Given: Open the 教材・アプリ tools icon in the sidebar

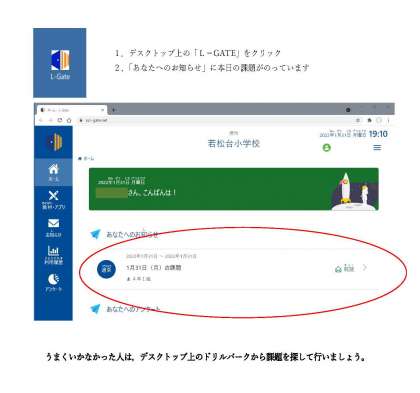Looking at the screenshot, I should point(53,200).
